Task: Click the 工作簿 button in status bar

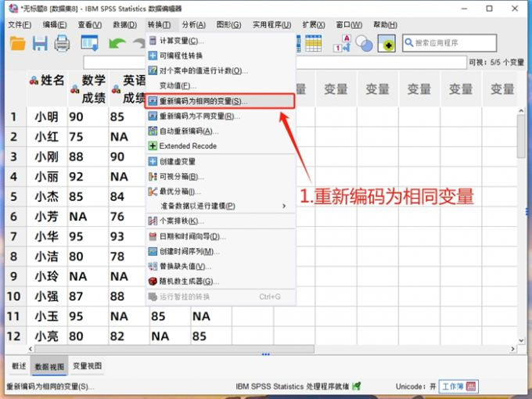Action: (452, 386)
